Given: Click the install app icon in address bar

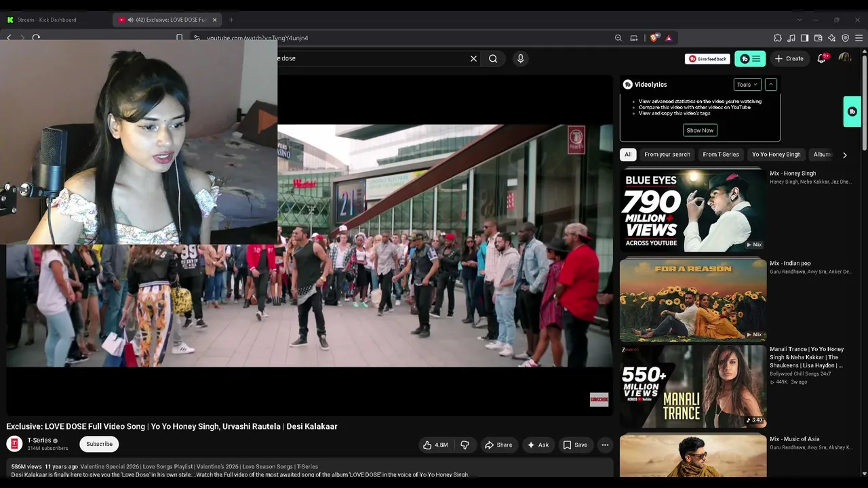Looking at the screenshot, I should click(634, 38).
